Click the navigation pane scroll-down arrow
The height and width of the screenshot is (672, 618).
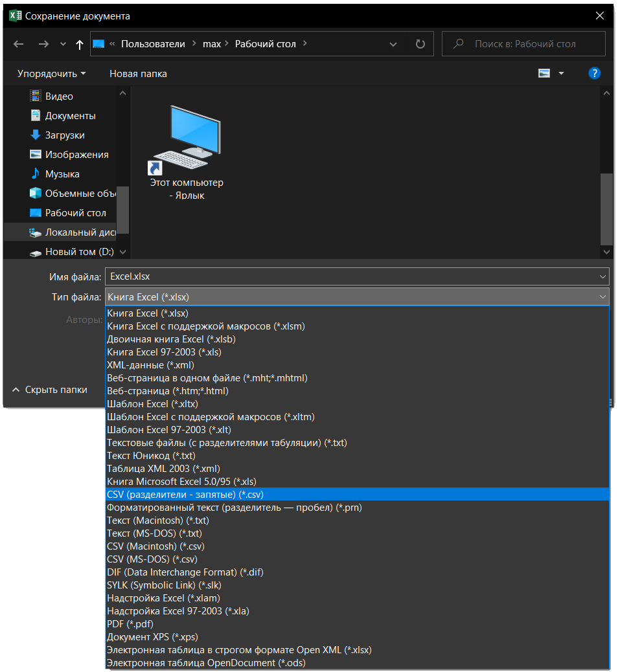coord(122,252)
